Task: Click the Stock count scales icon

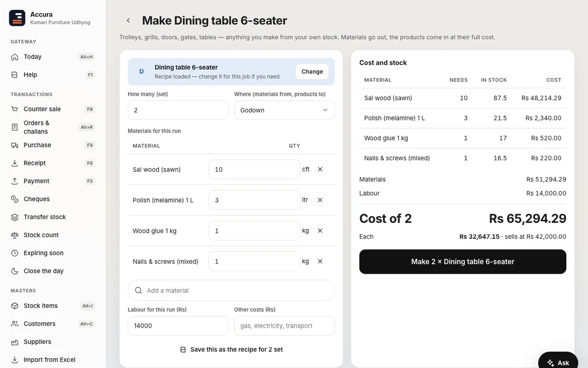Action: [x=15, y=235]
